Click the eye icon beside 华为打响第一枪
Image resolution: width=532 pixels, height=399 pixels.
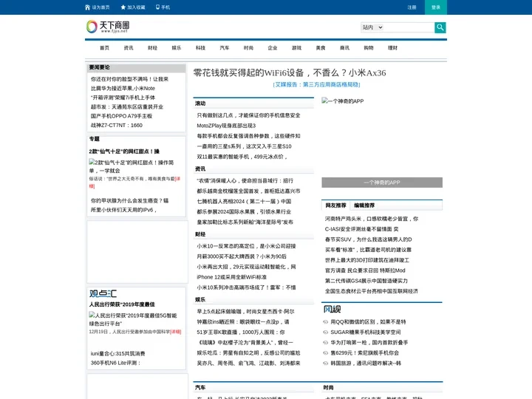coord(326,343)
